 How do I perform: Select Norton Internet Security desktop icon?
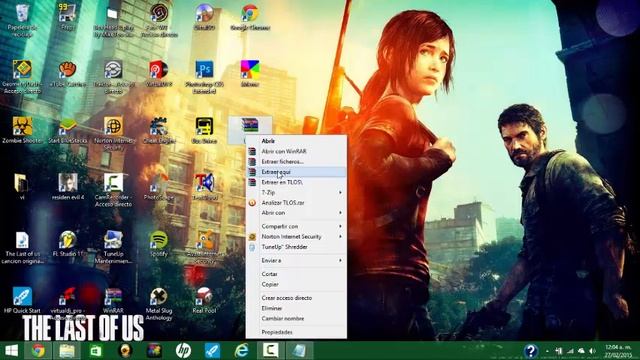coord(114,133)
